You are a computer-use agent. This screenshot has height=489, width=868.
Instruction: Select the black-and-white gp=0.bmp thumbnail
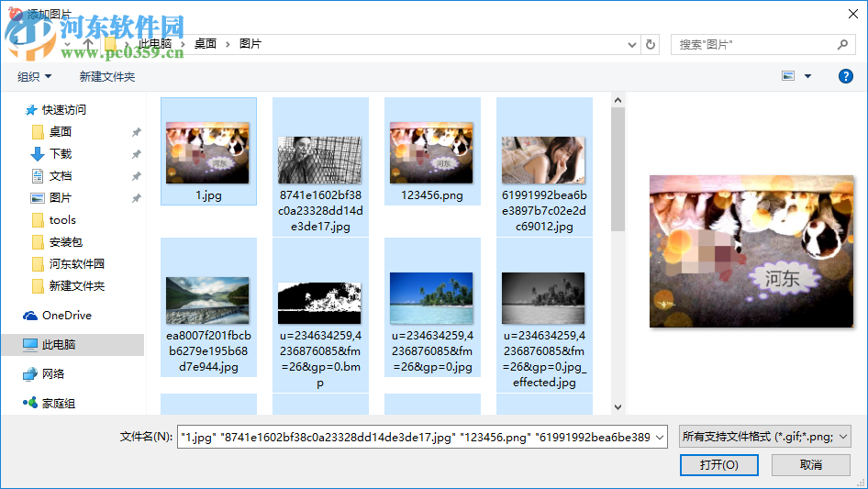point(319,303)
